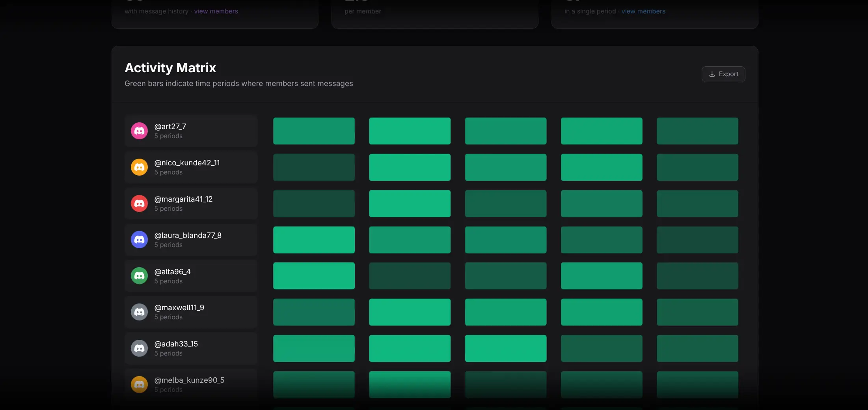Image resolution: width=868 pixels, height=410 pixels.
Task: Select the @laura_blanda77_8 username
Action: 188,235
